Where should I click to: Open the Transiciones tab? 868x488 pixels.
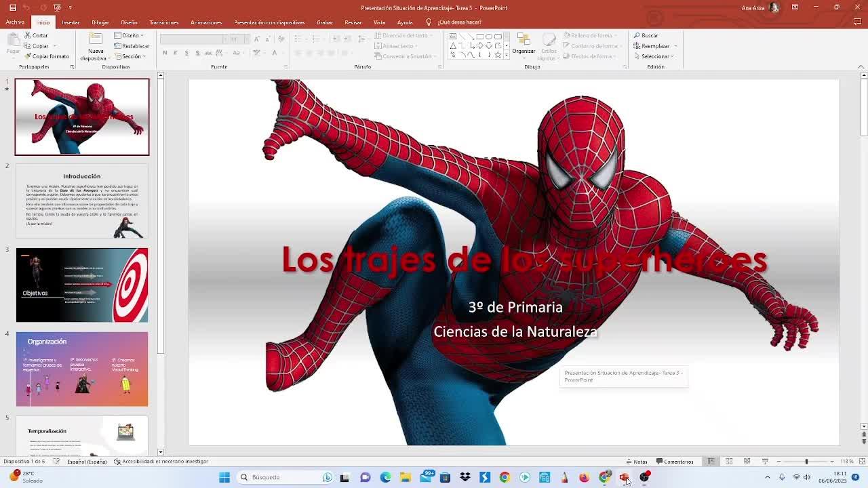click(164, 22)
